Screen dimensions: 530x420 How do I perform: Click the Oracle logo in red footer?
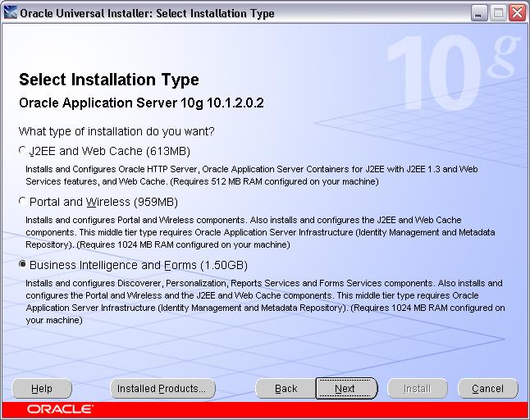coord(59,409)
